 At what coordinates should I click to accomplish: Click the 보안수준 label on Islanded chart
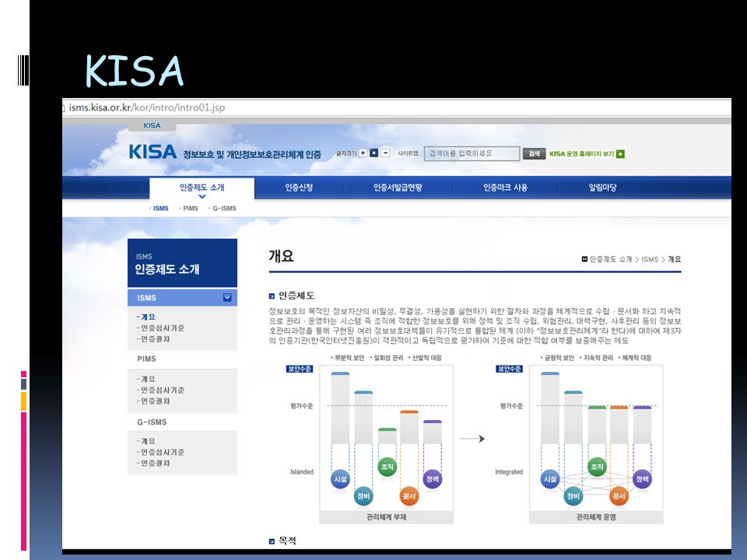299,369
